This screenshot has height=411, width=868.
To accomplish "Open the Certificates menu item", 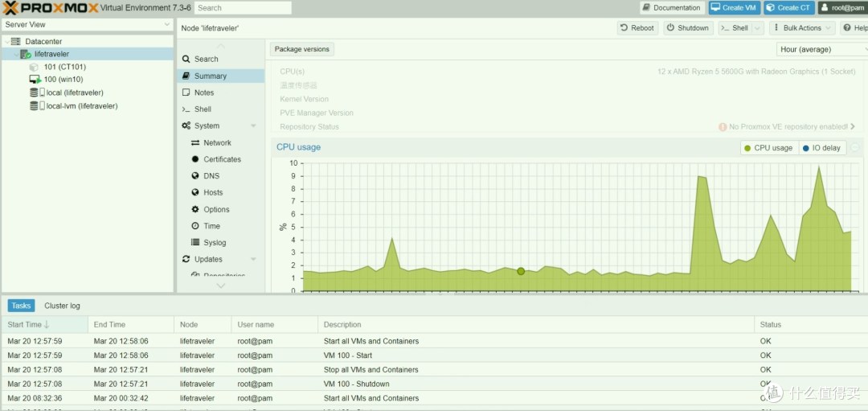I will pyautogui.click(x=221, y=159).
